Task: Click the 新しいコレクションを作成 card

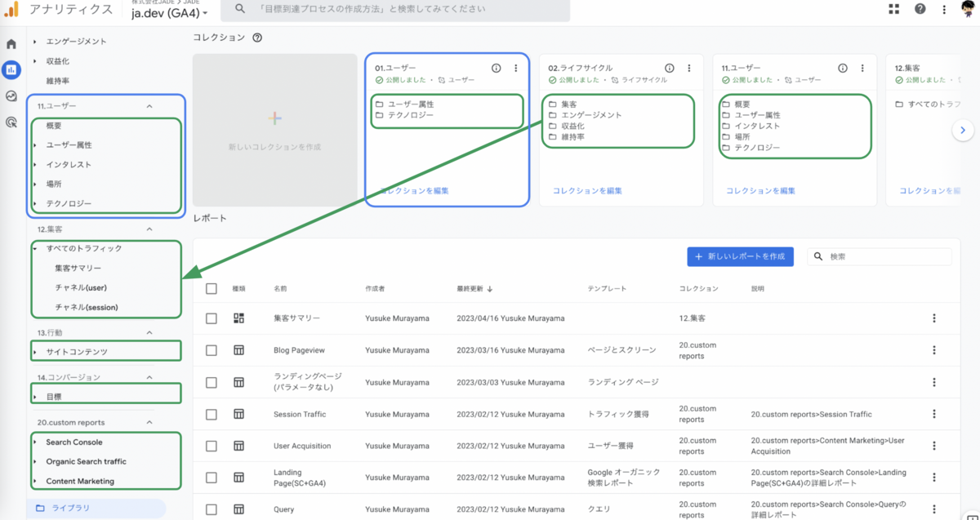Action: click(275, 130)
